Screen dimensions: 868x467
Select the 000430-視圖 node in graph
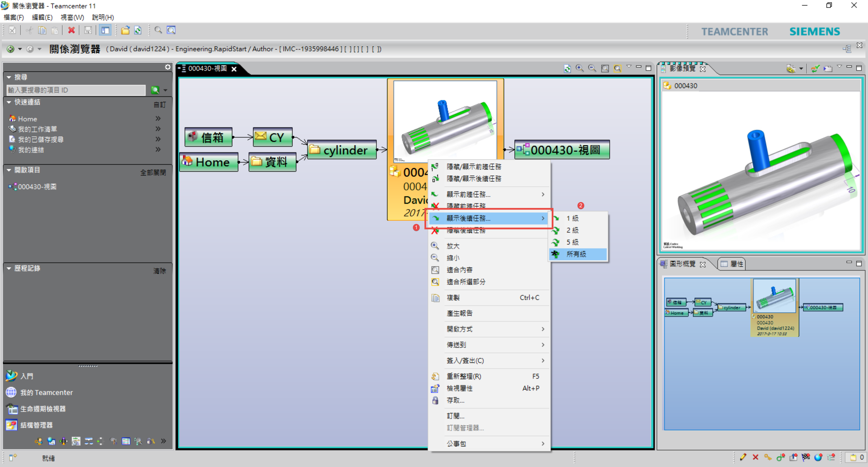click(x=562, y=150)
